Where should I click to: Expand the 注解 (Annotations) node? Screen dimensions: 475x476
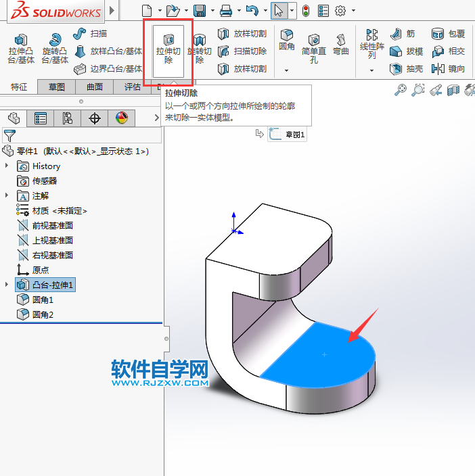[7, 195]
